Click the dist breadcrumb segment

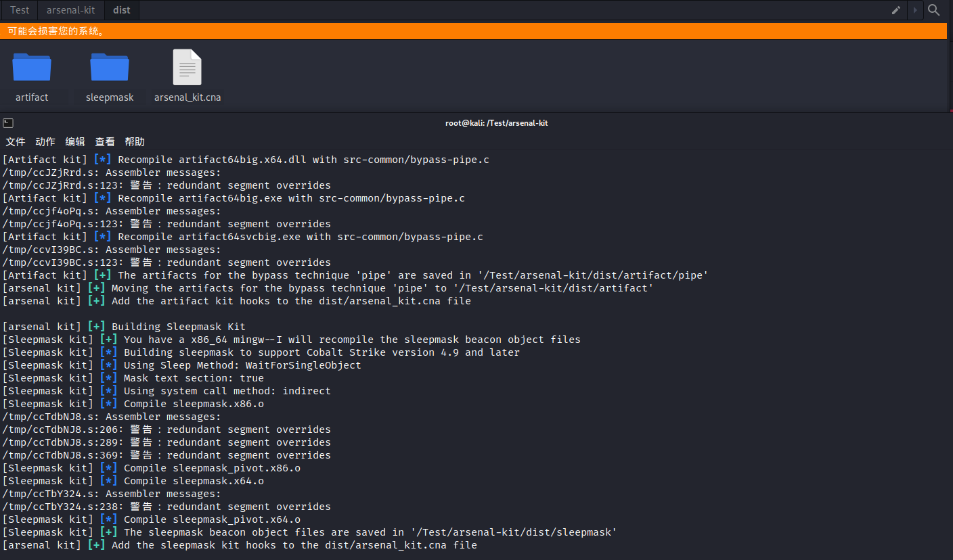click(122, 10)
